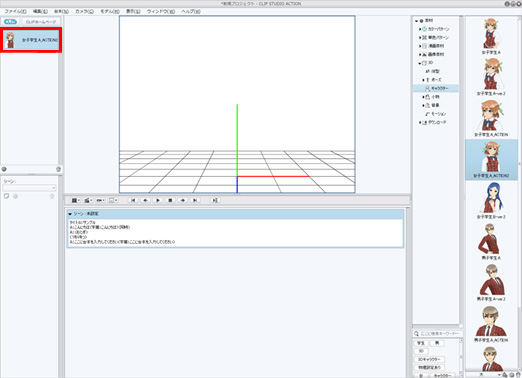Toggle the 男 tag filter
This screenshot has height=378, width=522.
tap(437, 343)
